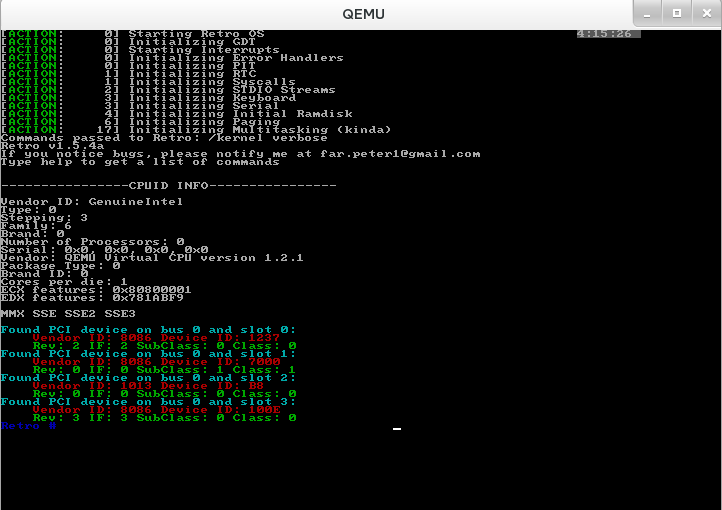Click the 'Initializing PIT' line
The width and height of the screenshot is (722, 510).
pos(128,66)
